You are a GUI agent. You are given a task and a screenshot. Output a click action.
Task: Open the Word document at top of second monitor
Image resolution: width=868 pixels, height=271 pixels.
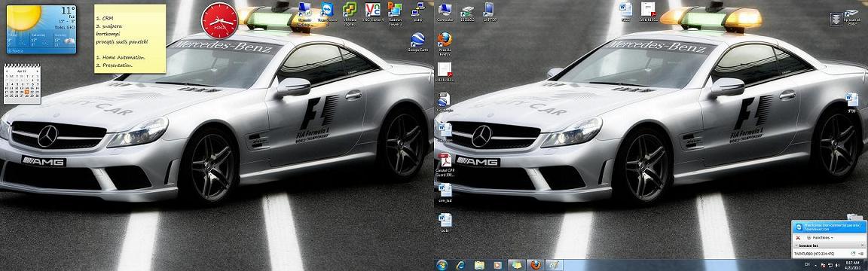[x=626, y=11]
